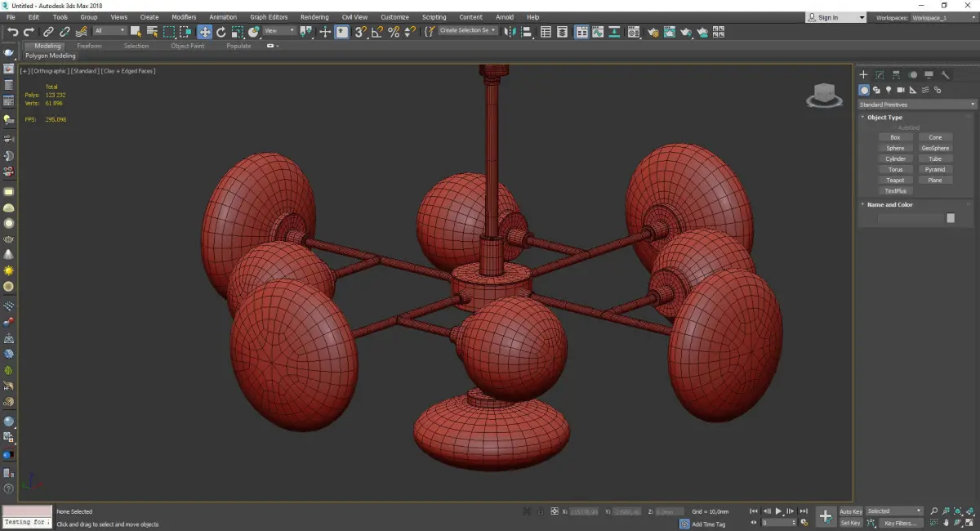Click the Mirror tool icon
This screenshot has width=980, height=531.
coord(510,32)
